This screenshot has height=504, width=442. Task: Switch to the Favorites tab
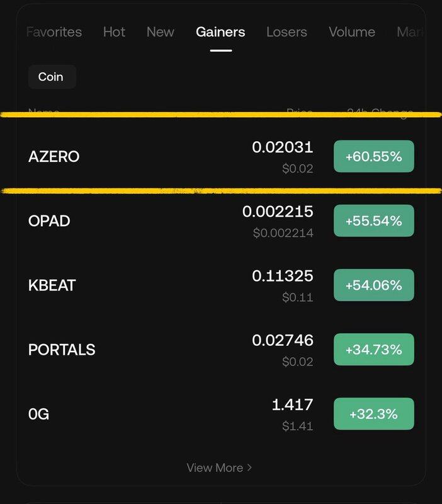(x=54, y=32)
